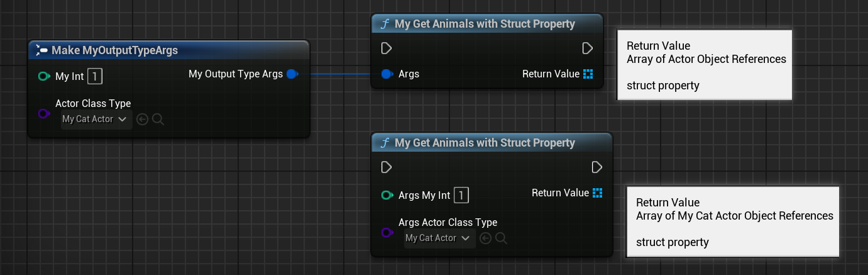Screen dimensions: 868x275
Task: Click tooltip text Array of My Cat Actor Object References
Action: [x=735, y=216]
